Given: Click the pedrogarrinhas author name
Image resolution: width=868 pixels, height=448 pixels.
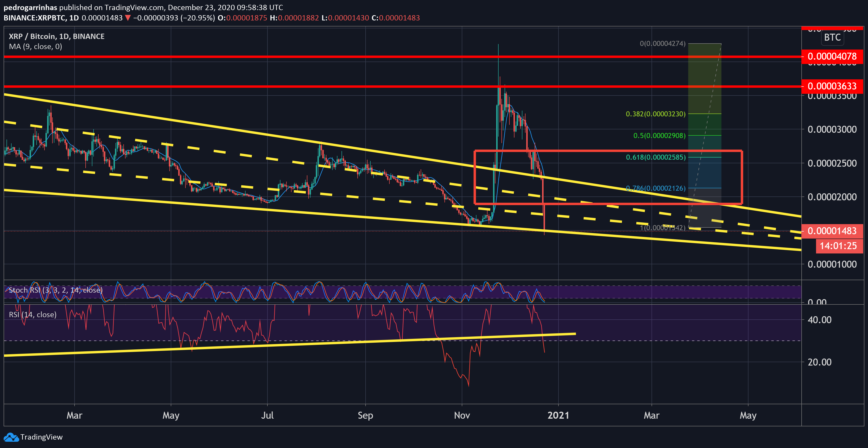Looking at the screenshot, I should pos(30,7).
